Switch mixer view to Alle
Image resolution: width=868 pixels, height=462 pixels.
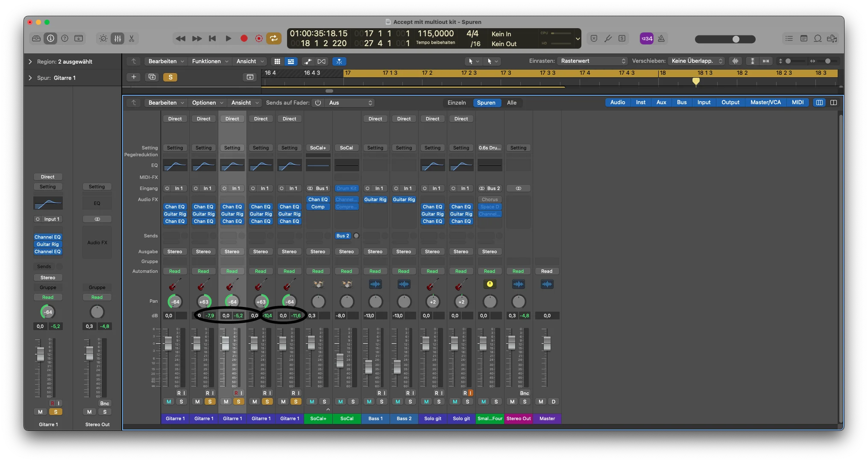tap(512, 102)
